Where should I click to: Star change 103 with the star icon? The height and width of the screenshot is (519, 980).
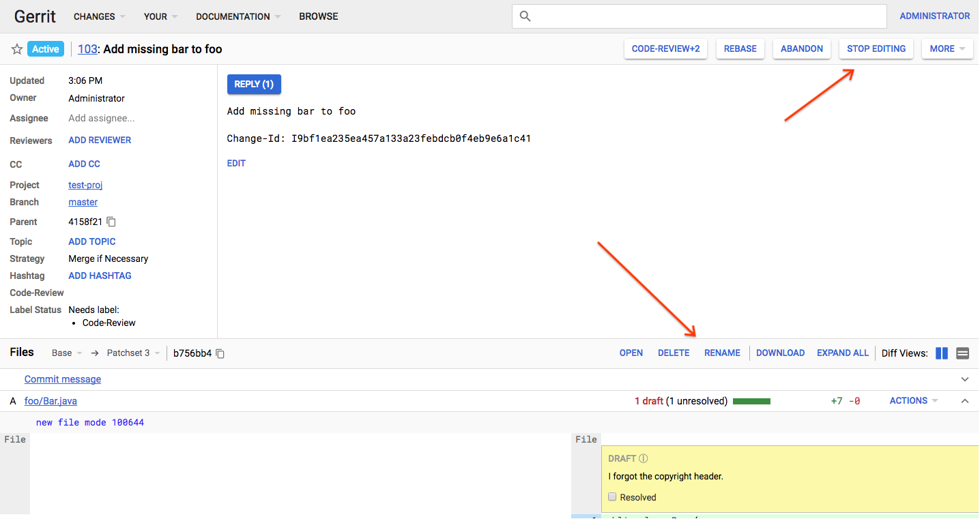click(17, 49)
